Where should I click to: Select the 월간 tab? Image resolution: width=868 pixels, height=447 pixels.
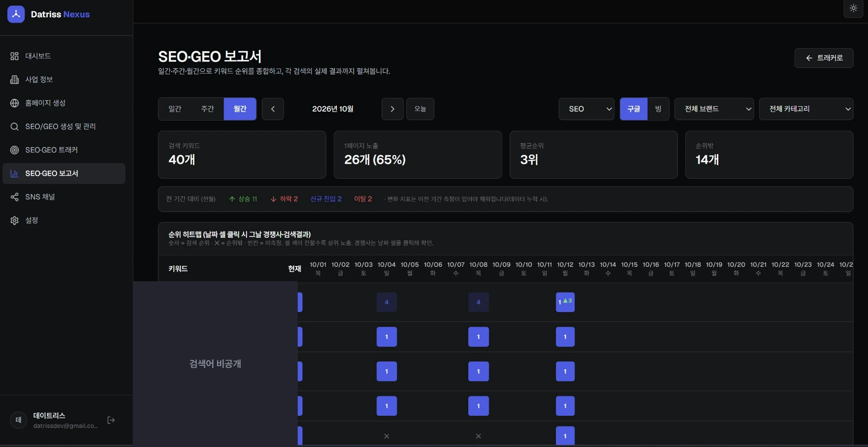pyautogui.click(x=240, y=109)
